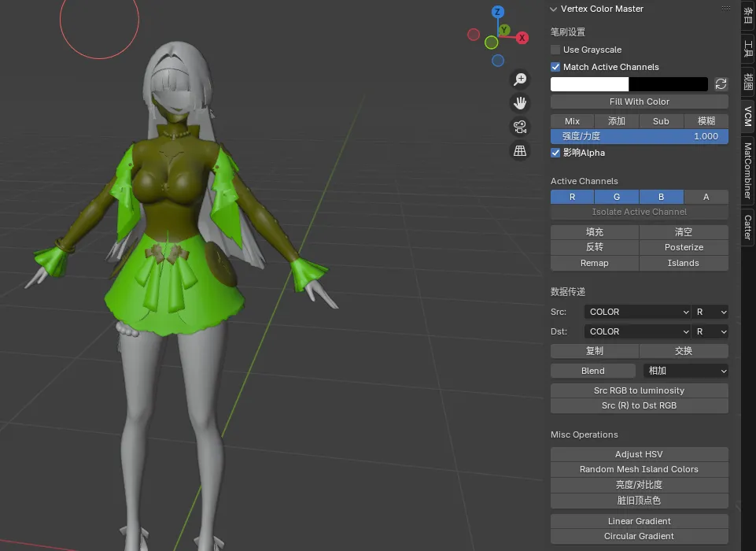Click the green Y axis gizmo handle
Viewport: 756px width, 551px height.
coord(504,31)
